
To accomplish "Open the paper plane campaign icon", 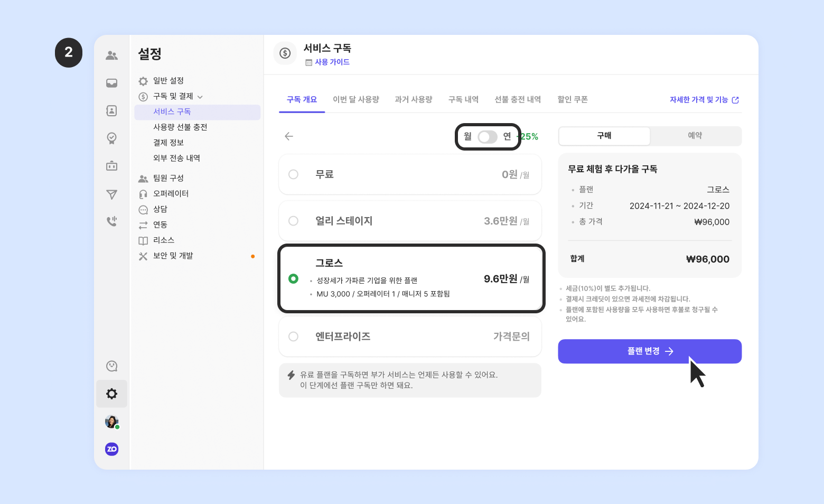I will tap(111, 194).
